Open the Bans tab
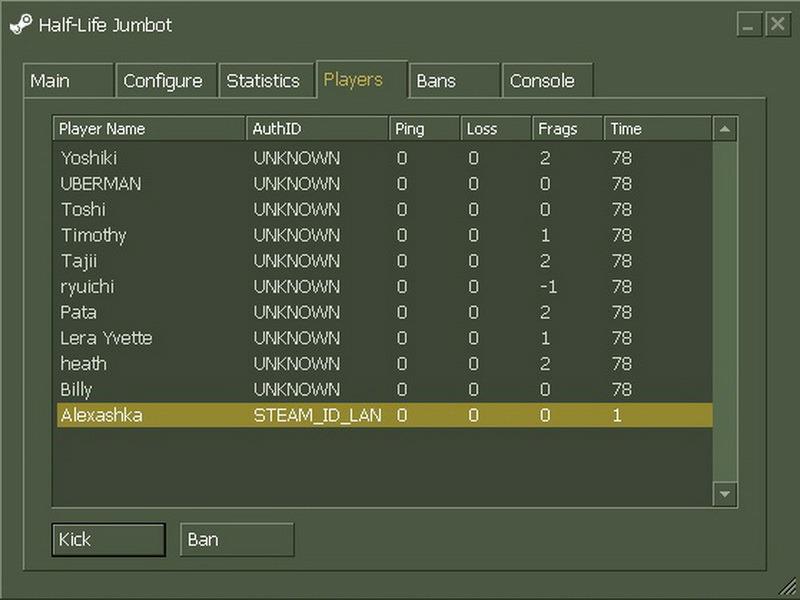The width and height of the screenshot is (800, 600). coord(453,81)
